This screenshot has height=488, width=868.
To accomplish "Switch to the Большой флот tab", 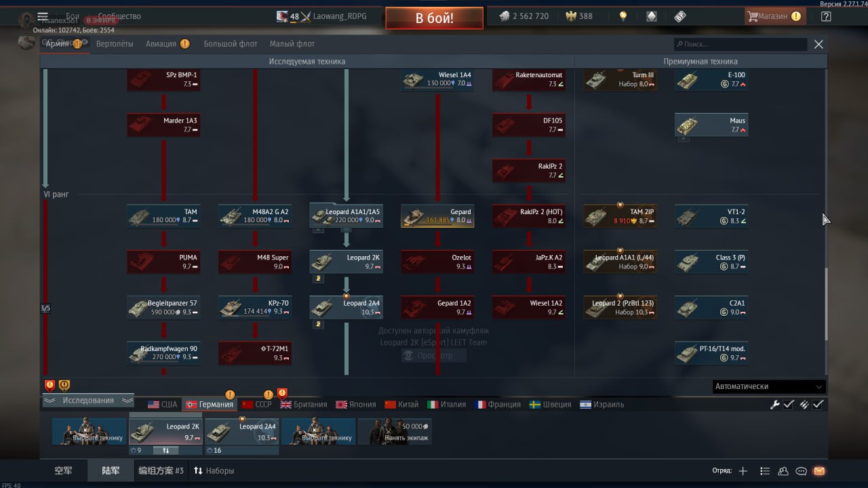I will point(231,44).
